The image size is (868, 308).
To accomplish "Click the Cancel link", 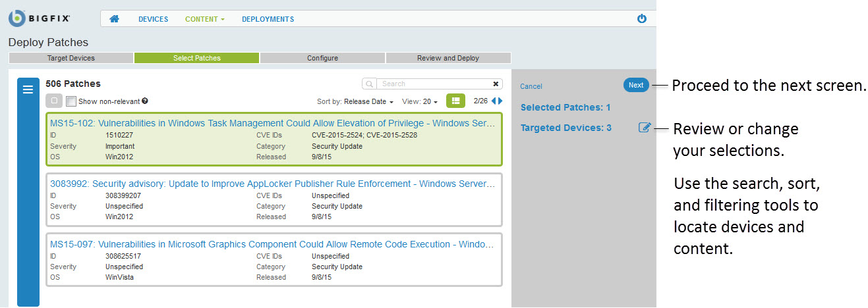I will (x=531, y=86).
